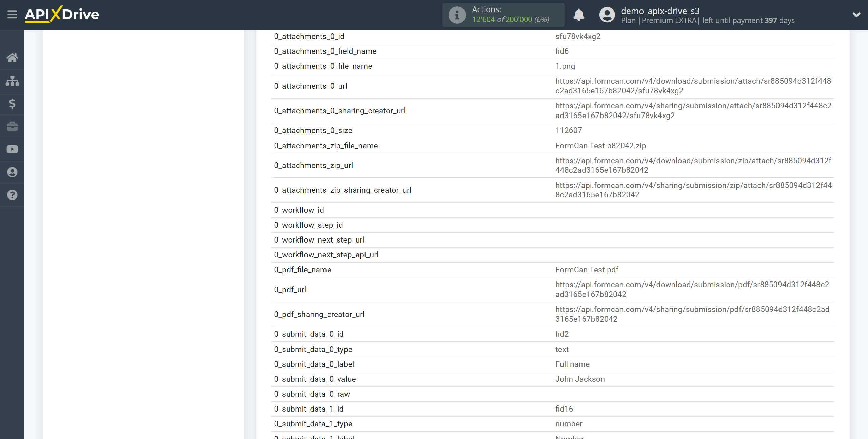Open the hamburger menu
The height and width of the screenshot is (439, 868).
point(12,15)
